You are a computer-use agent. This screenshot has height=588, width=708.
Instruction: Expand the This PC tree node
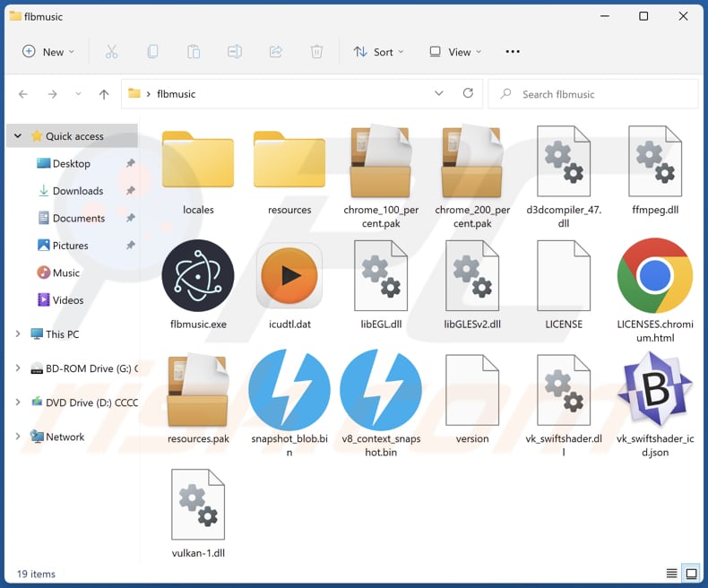[x=18, y=334]
